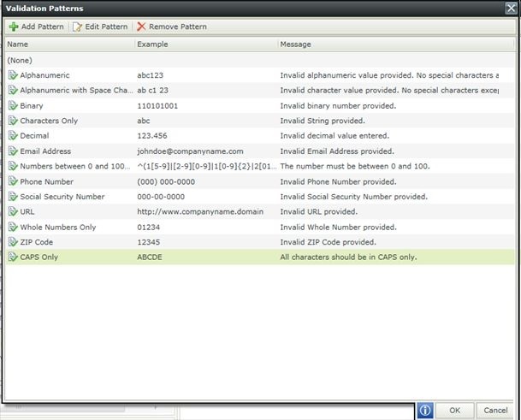The height and width of the screenshot is (420, 521).
Task: Select the Binary pattern name
Action: [x=32, y=106]
